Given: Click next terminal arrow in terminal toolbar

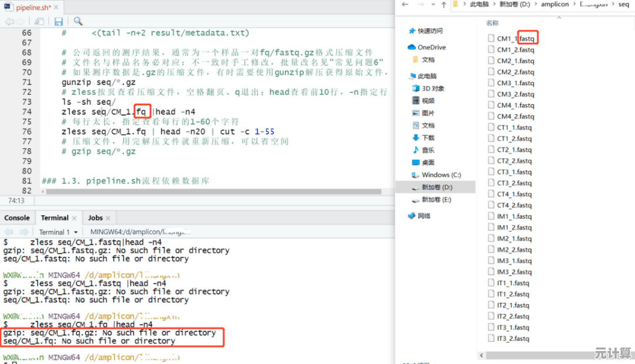Looking at the screenshot, I should click(x=24, y=232).
